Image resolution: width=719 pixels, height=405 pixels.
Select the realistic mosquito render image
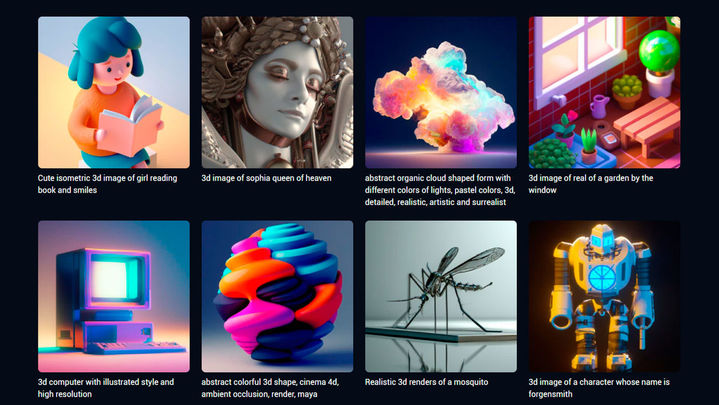pos(441,296)
